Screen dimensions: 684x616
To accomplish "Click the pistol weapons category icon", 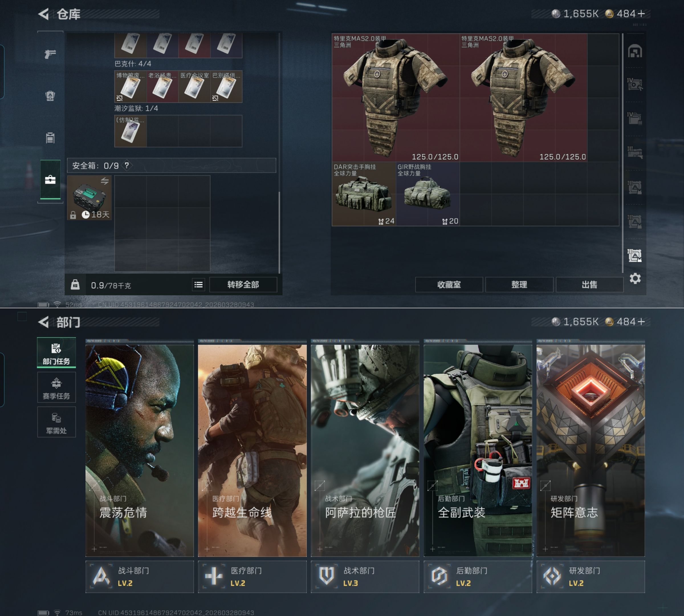I will [50, 54].
